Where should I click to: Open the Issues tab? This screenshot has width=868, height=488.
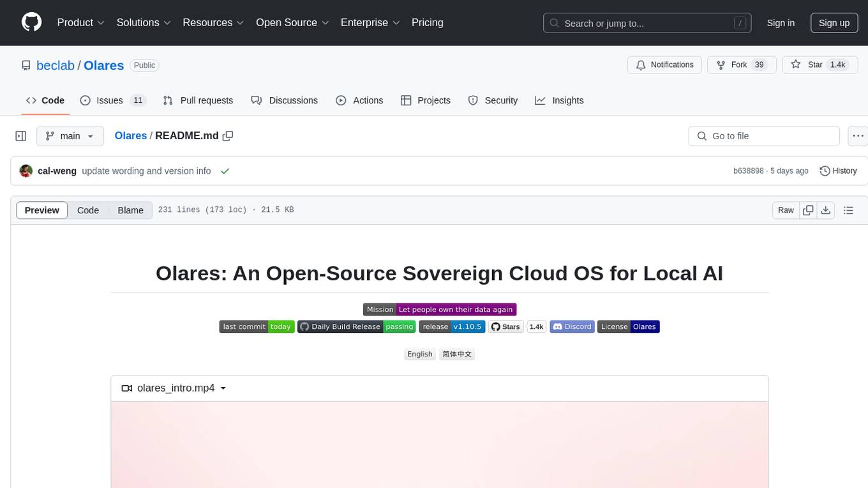(113, 100)
